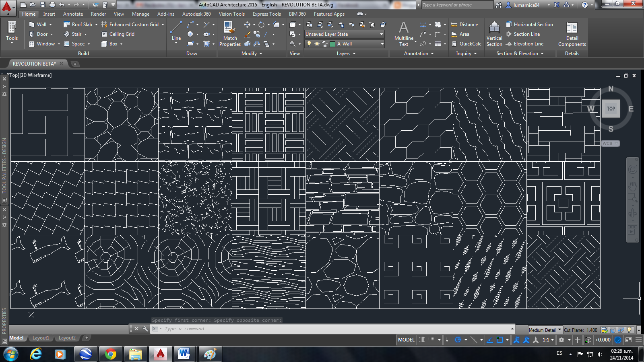644x362 pixels.
Task: Click the Horizontal Section tool
Action: coord(530,24)
